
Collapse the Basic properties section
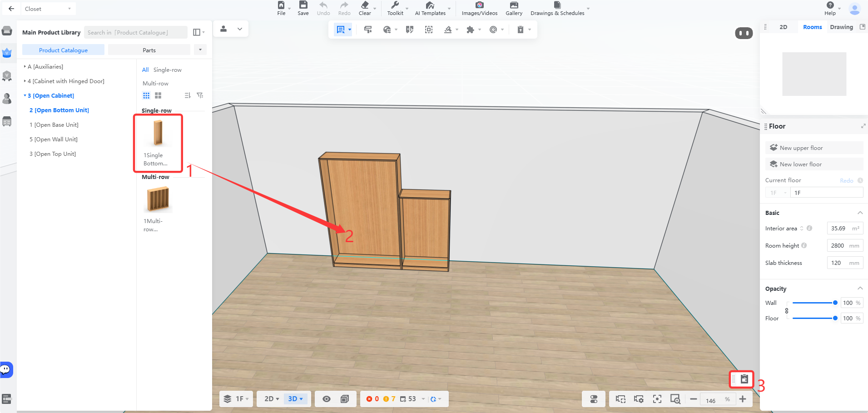tap(860, 213)
